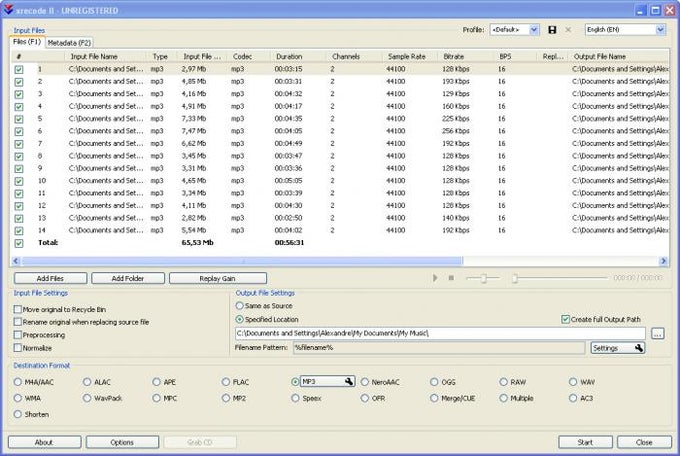Save the current profile with disk icon
The height and width of the screenshot is (456, 680).
click(552, 30)
